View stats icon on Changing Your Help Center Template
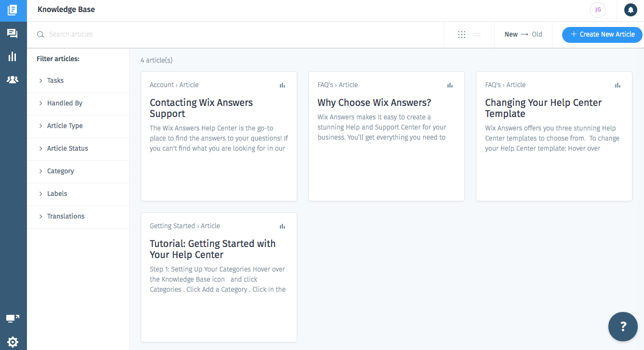644x350 pixels. pos(618,85)
